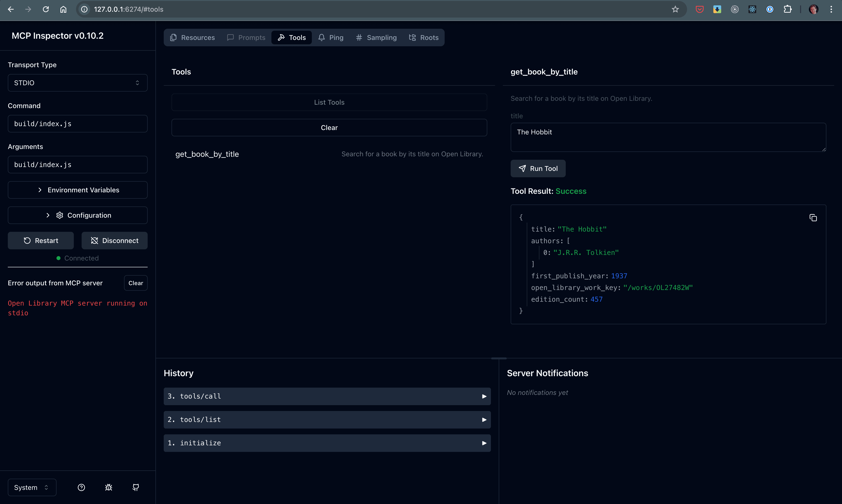Open the Pocket extension icon
The image size is (842, 504).
click(x=699, y=9)
